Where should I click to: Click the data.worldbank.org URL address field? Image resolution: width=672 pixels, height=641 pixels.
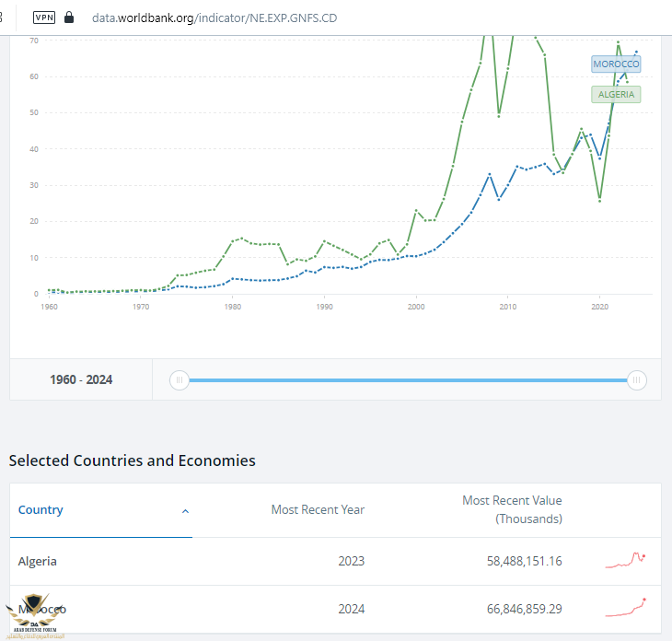pos(214,17)
